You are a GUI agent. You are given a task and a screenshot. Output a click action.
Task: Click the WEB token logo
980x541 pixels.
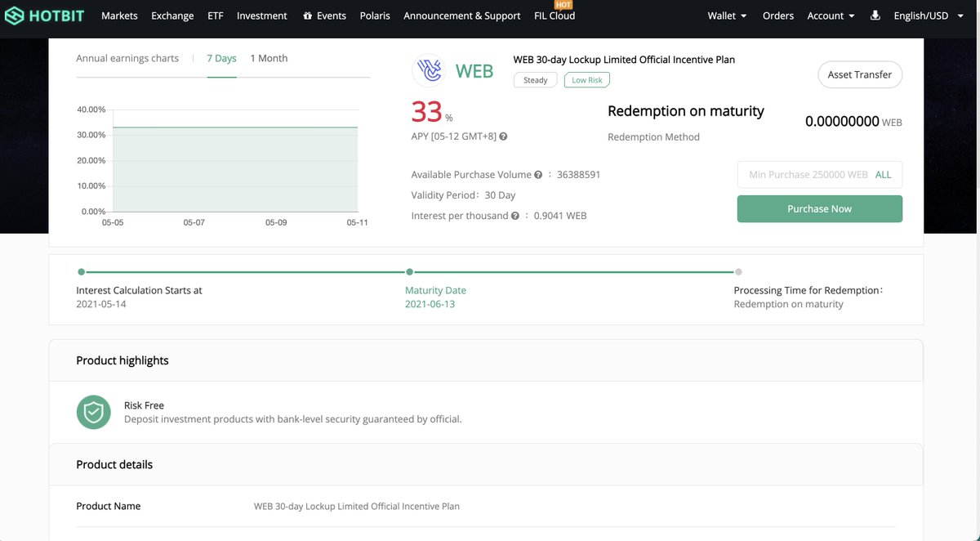430,71
